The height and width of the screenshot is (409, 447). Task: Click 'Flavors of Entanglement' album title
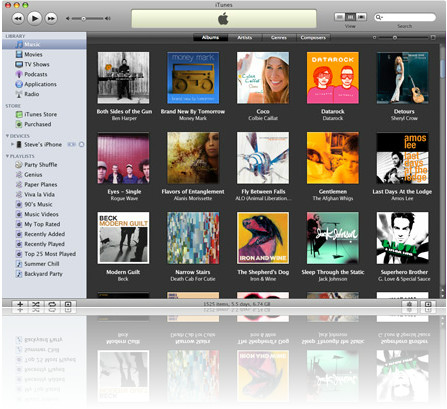pos(193,192)
